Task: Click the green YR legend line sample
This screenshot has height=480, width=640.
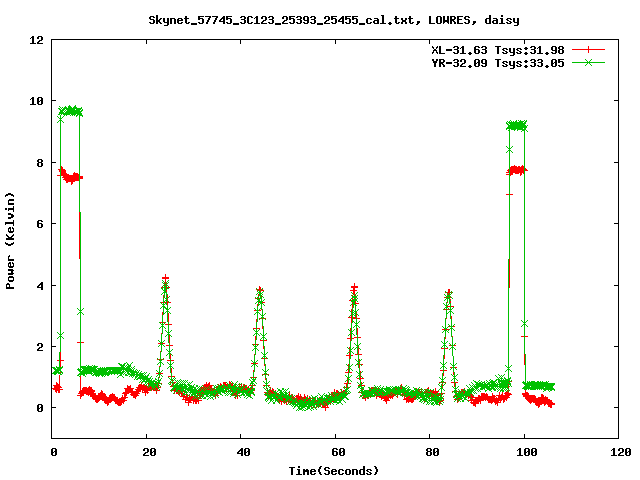Action: click(588, 62)
